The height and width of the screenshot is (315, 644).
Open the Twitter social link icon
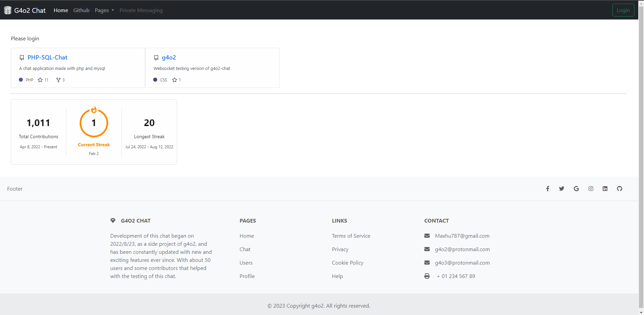(x=562, y=189)
